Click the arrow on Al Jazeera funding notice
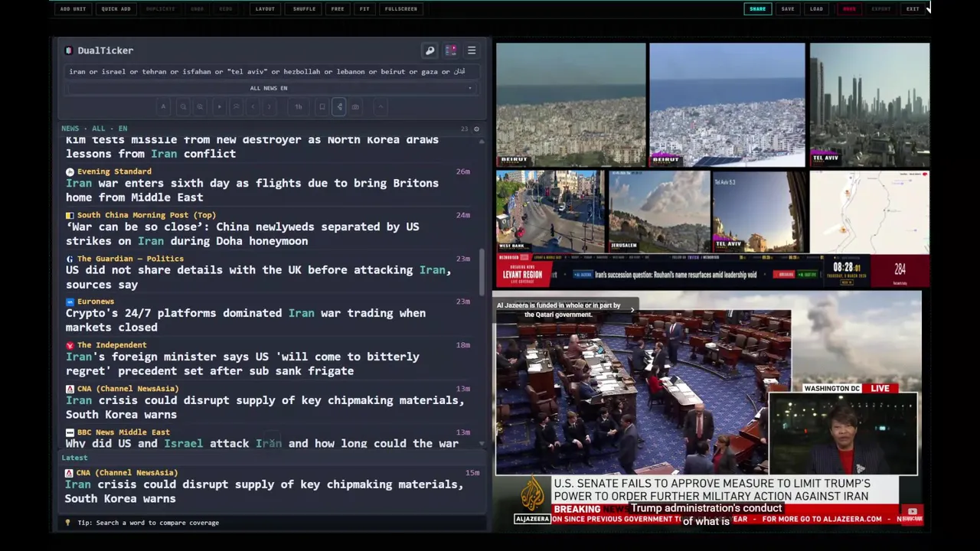Viewport: 980px width, 551px height. [x=632, y=308]
